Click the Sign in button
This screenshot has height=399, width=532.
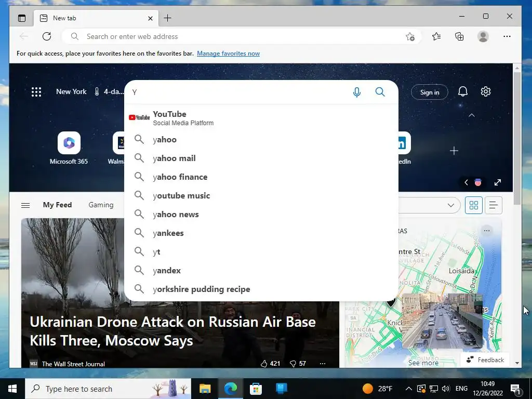[x=430, y=92]
